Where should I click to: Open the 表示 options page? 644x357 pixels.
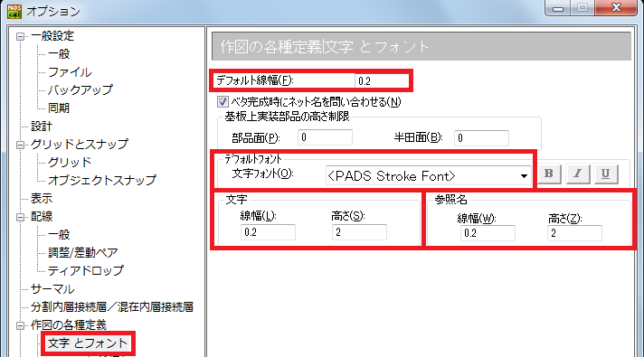42,198
